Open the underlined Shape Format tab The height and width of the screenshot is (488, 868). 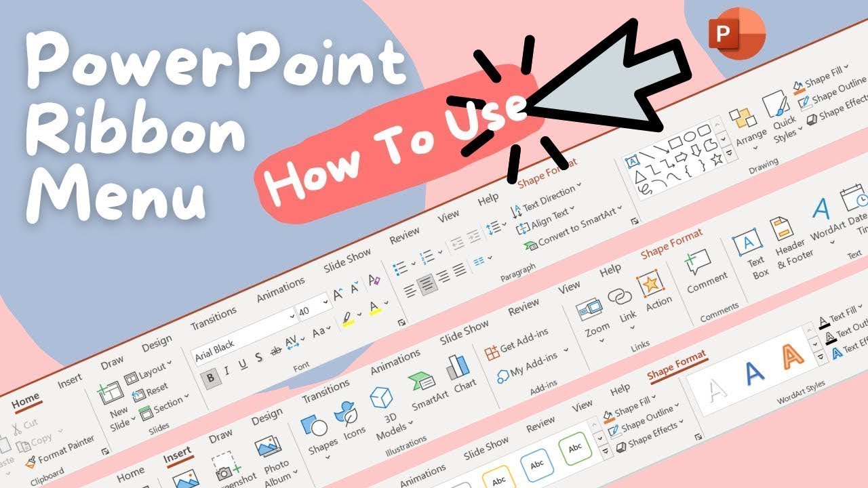(677, 365)
